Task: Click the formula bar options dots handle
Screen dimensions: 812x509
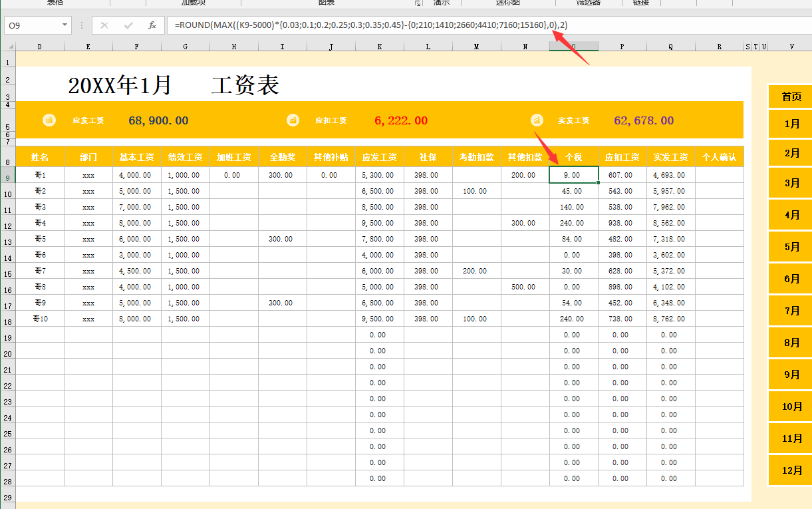Action: tap(82, 25)
